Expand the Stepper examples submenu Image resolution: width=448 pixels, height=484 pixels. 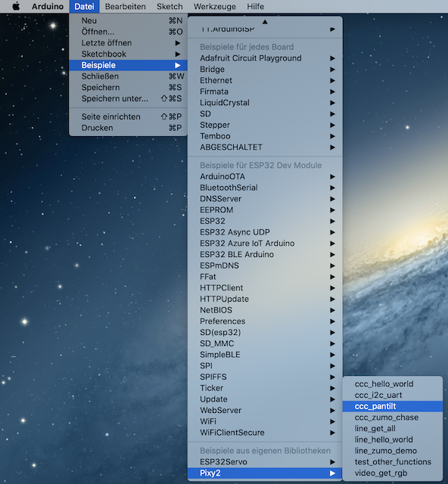click(265, 125)
